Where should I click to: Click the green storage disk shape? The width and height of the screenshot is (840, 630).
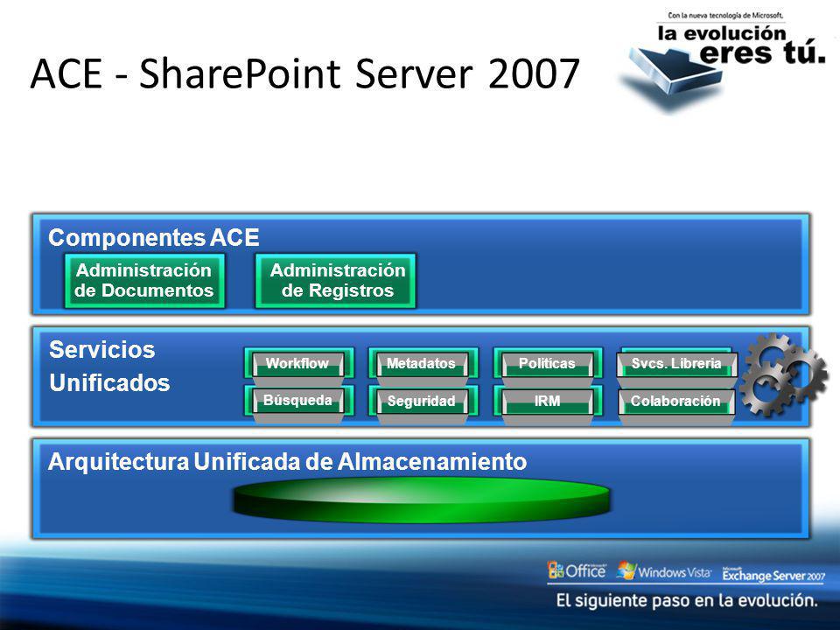(x=422, y=500)
